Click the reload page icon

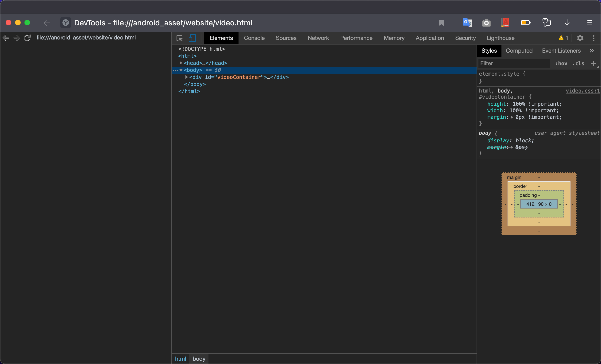[x=27, y=38]
